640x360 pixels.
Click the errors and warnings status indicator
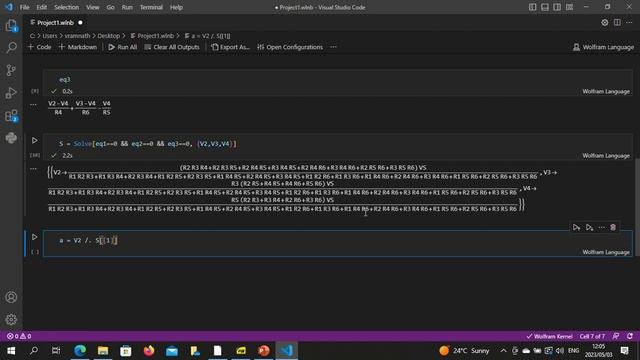point(19,336)
